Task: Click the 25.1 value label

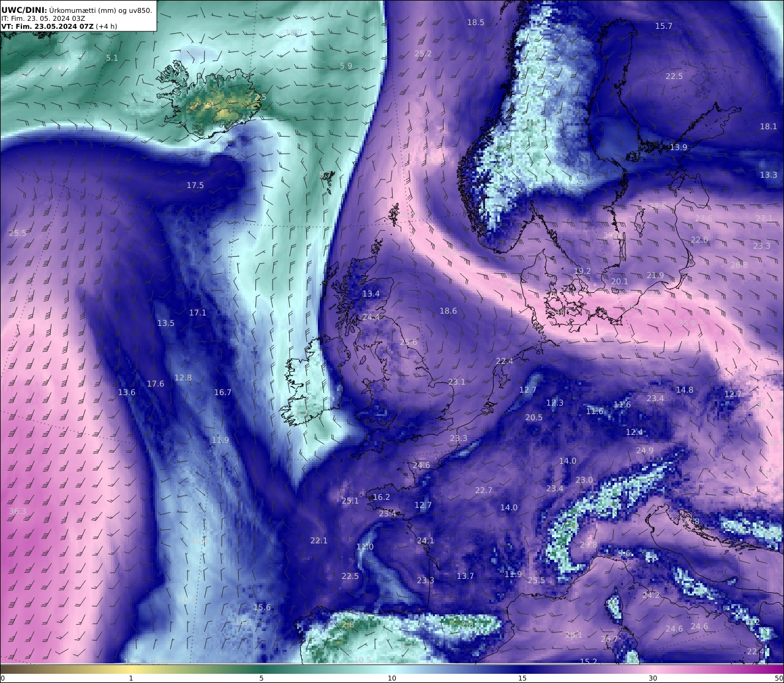Action: (x=350, y=500)
